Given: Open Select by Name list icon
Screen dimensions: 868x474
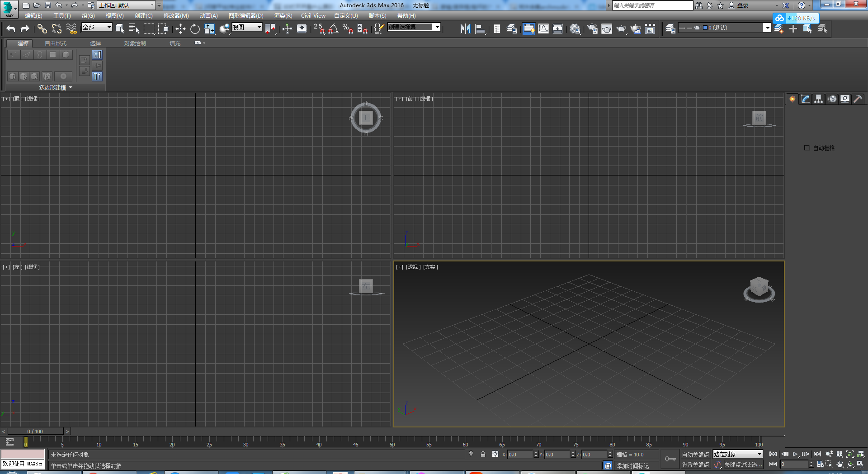Looking at the screenshot, I should pyautogui.click(x=134, y=29).
